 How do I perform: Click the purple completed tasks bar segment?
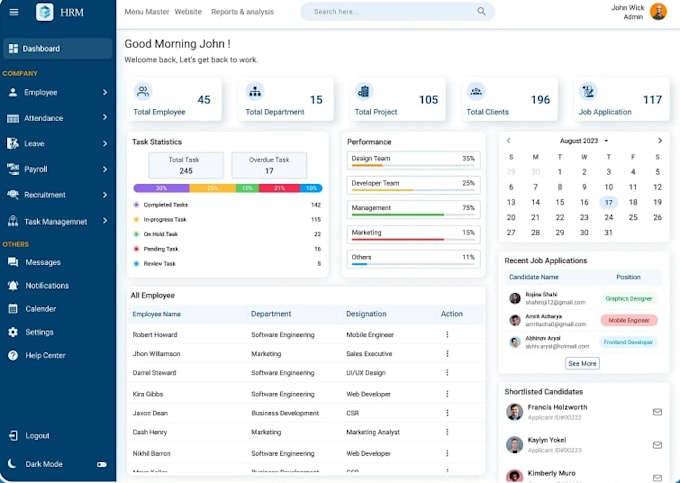[x=161, y=188]
